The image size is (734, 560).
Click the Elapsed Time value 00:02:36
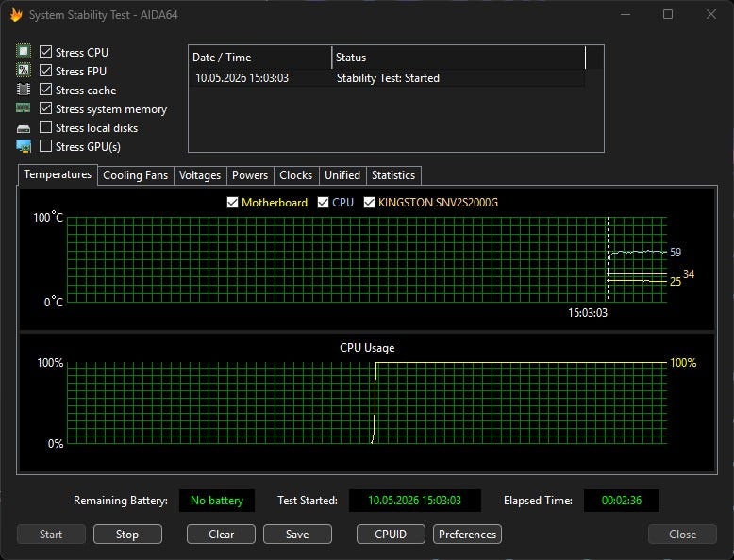[x=622, y=501]
